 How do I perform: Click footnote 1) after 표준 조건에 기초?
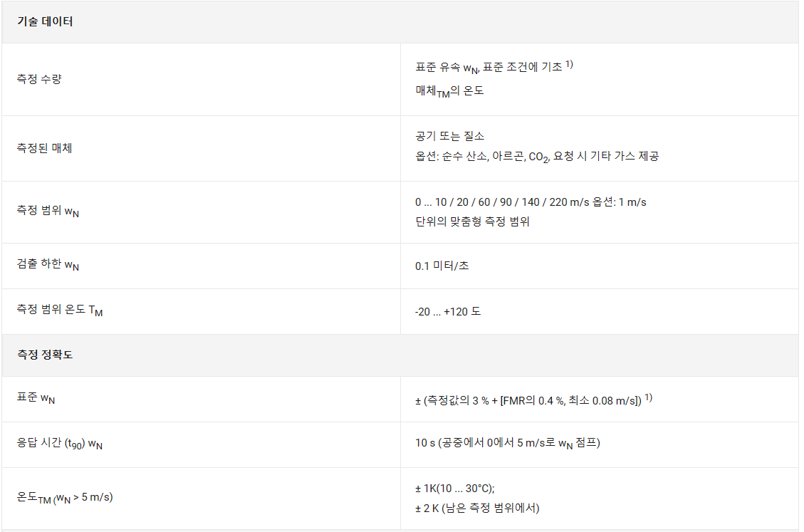pos(569,65)
